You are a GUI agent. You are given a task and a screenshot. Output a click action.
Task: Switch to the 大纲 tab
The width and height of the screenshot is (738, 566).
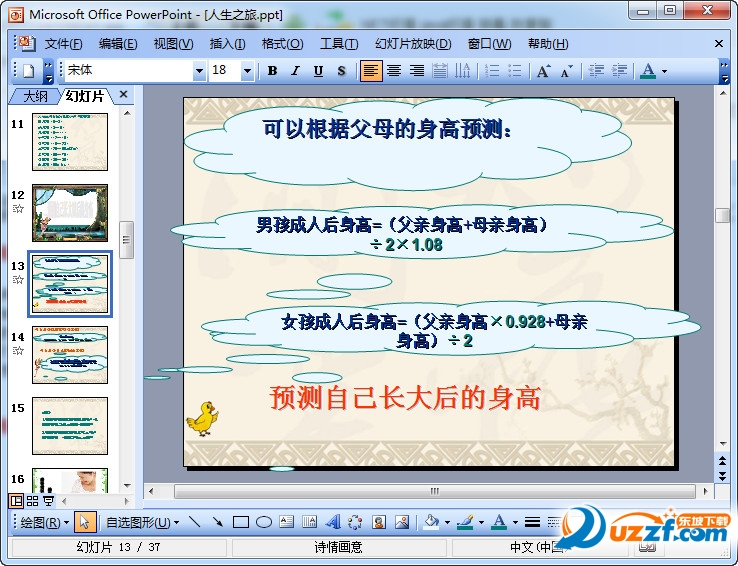[x=35, y=96]
